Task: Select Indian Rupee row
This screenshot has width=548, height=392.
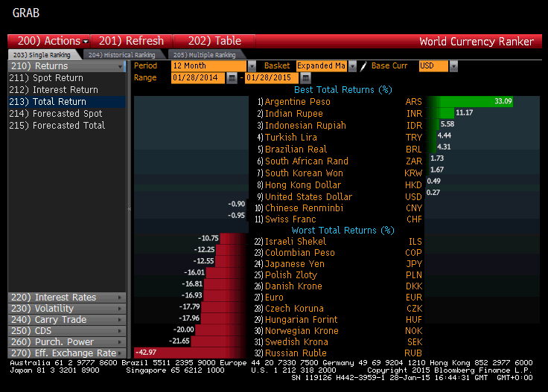Action: [x=340, y=114]
